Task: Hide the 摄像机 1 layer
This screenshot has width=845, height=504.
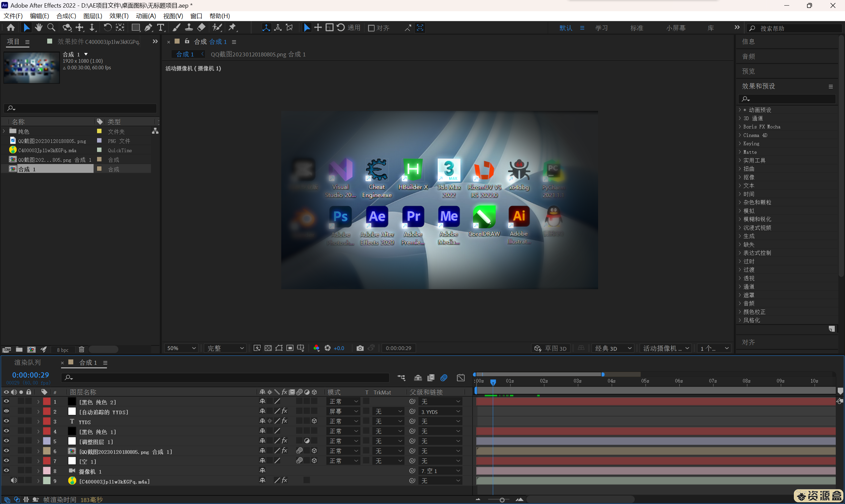Action: [x=6, y=471]
